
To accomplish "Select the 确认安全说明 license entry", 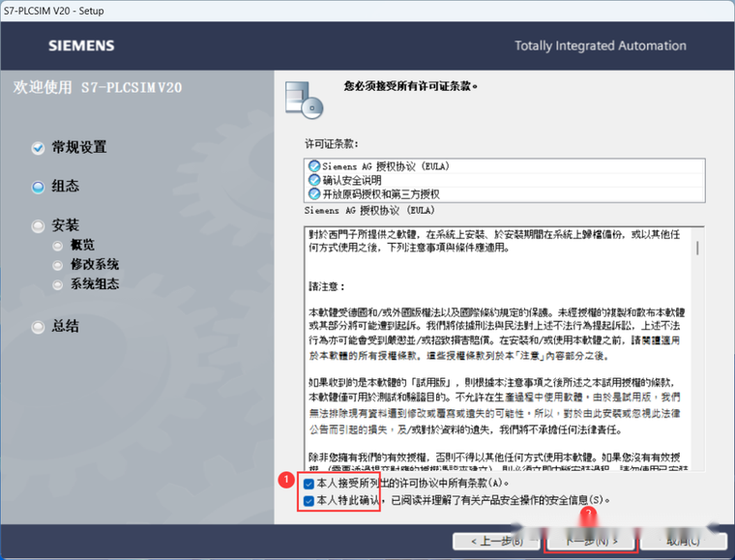I will [505, 180].
